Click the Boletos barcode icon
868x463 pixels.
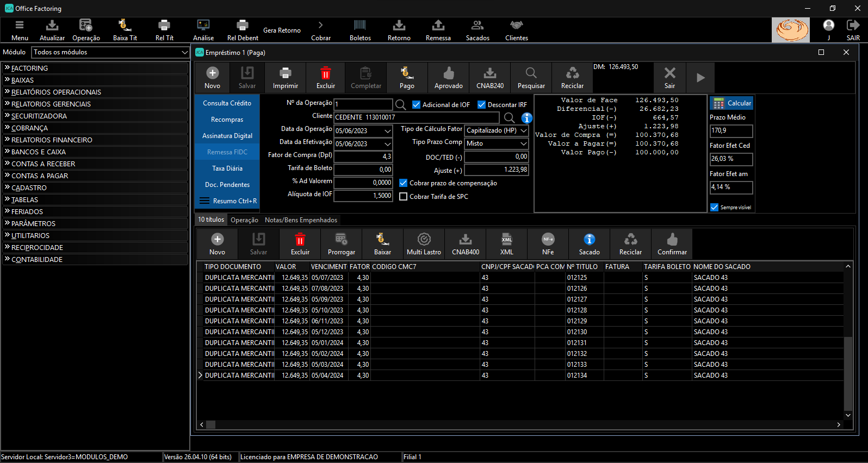pos(360,26)
